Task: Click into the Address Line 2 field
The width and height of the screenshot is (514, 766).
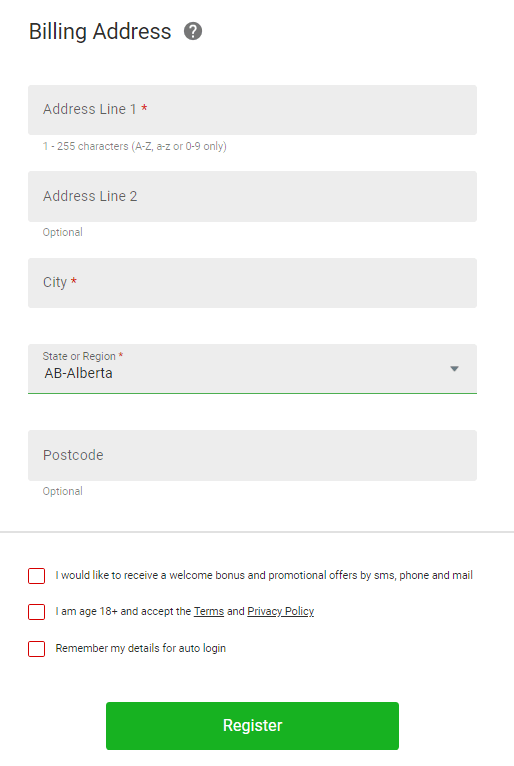Action: (x=252, y=196)
